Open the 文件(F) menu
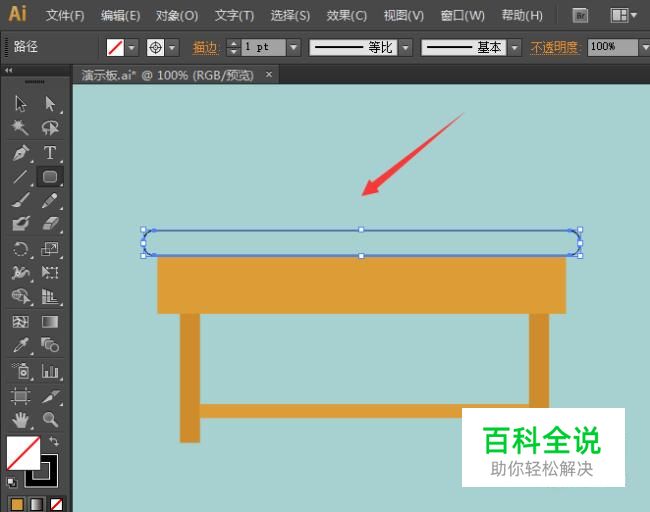 tap(65, 16)
